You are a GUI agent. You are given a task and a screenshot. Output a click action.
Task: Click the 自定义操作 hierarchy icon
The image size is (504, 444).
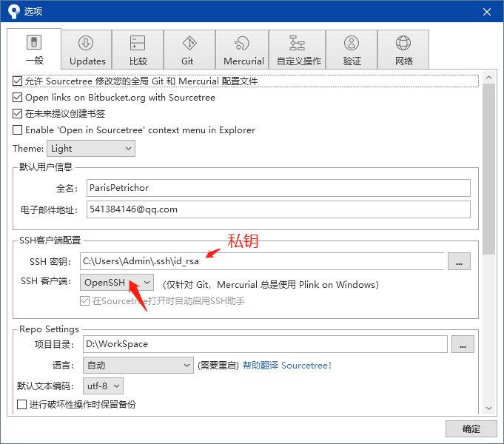tap(297, 43)
